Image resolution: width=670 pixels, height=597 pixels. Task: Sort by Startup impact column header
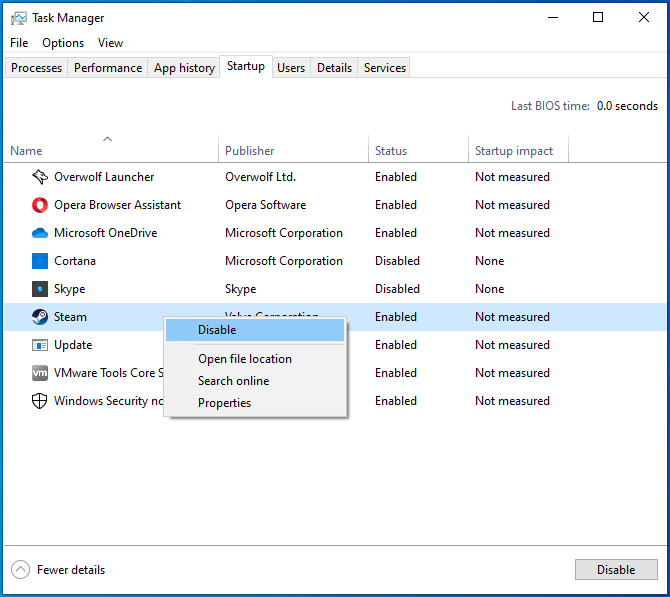[518, 150]
